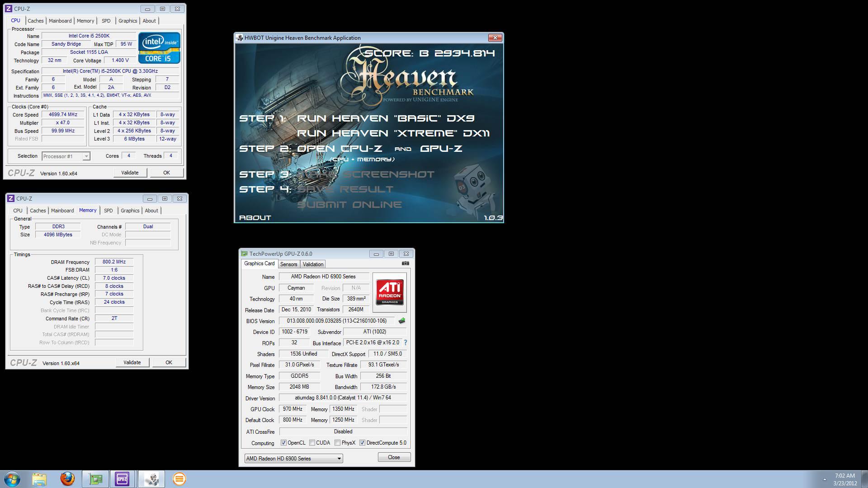Switch to the Validation tab in GPU-Z

click(313, 264)
